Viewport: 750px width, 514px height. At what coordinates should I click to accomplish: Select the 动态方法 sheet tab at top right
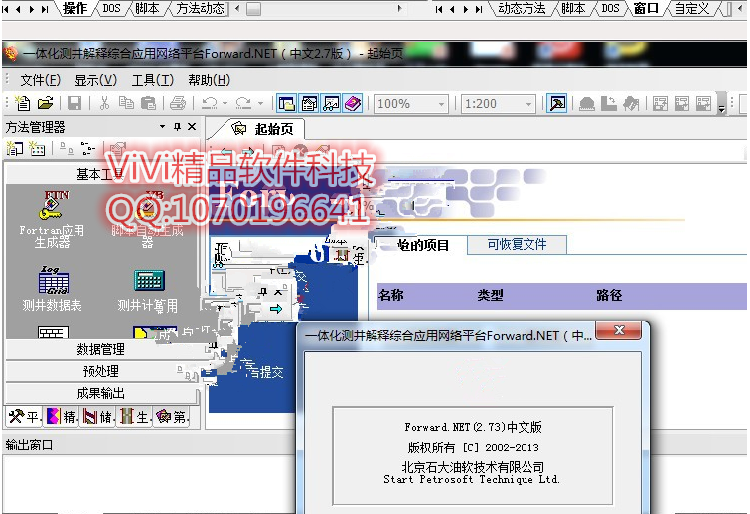point(522,8)
